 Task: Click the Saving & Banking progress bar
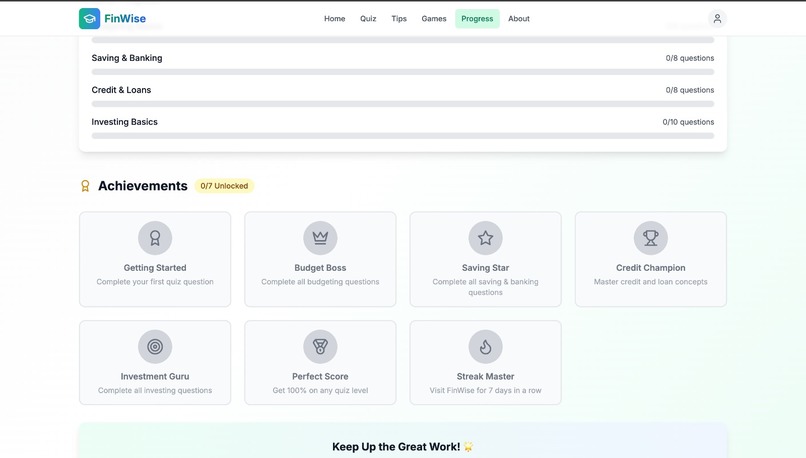pos(403,72)
